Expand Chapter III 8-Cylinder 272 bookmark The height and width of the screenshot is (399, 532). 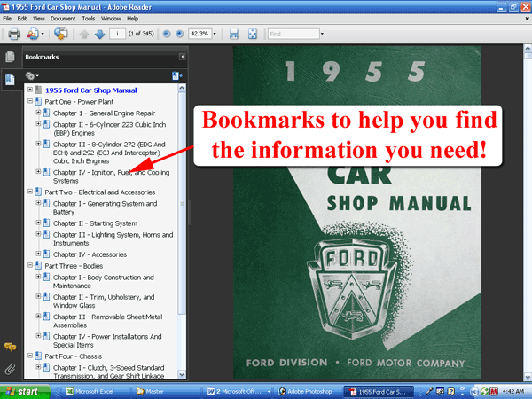(38, 144)
